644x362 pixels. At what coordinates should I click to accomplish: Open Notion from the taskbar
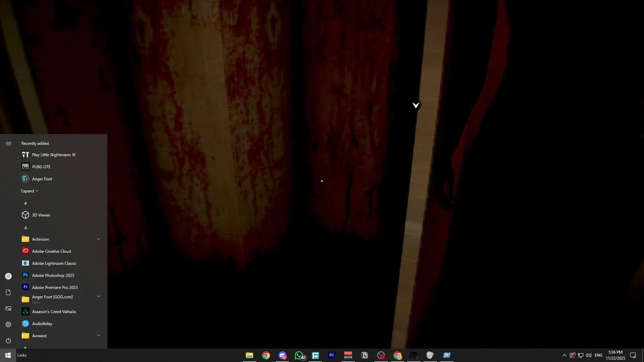[x=365, y=355]
